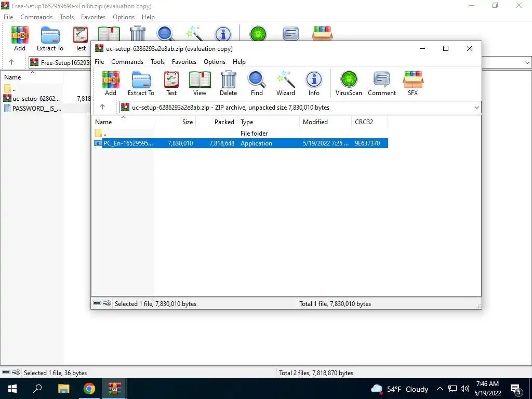Click Test in the background Free-Setup window

point(81,38)
